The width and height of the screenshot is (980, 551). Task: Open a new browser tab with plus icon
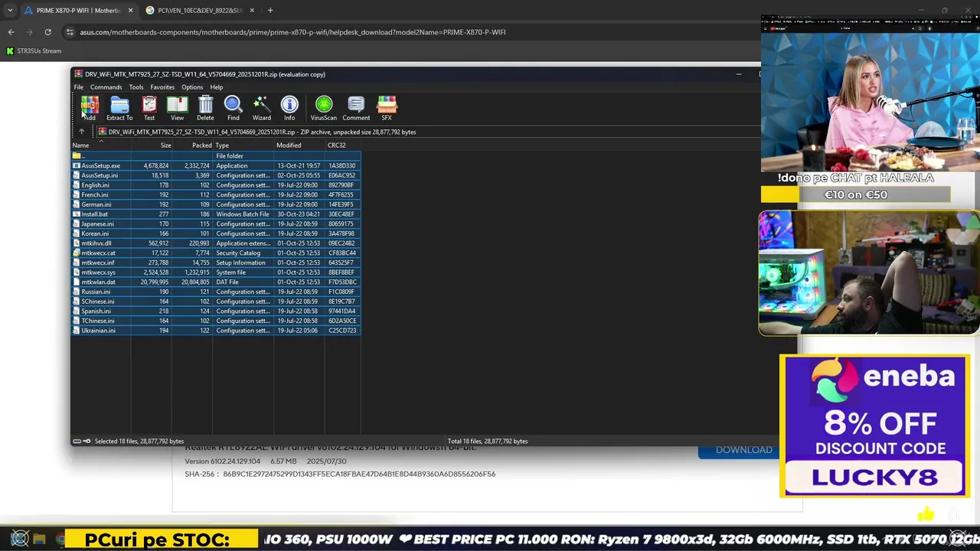[x=270, y=10]
